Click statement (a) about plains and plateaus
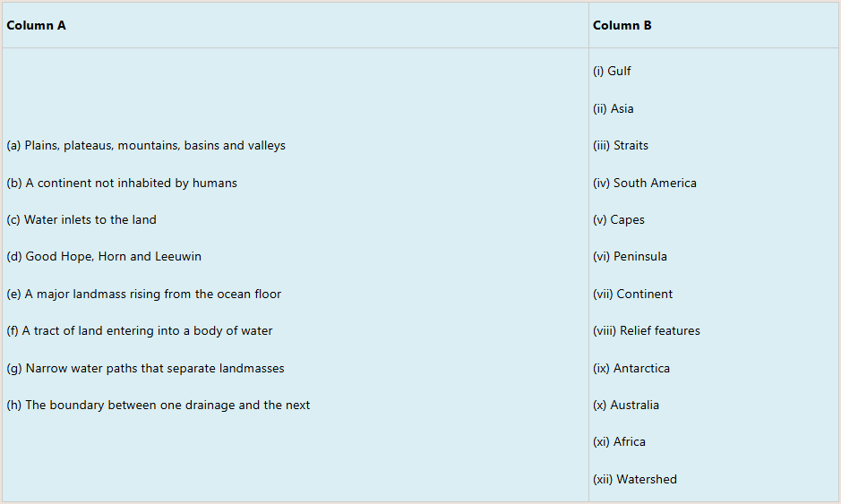This screenshot has height=504, width=841. coord(146,145)
